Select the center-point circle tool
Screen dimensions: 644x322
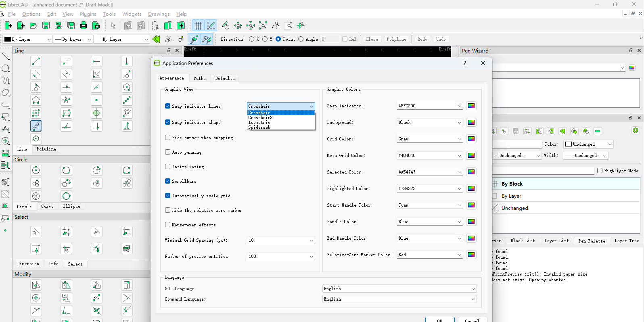coord(36,170)
